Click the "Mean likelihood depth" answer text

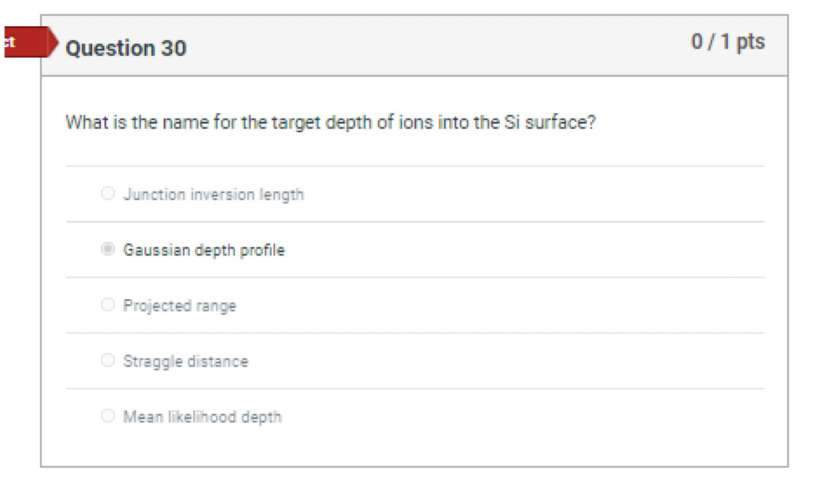tap(202, 417)
